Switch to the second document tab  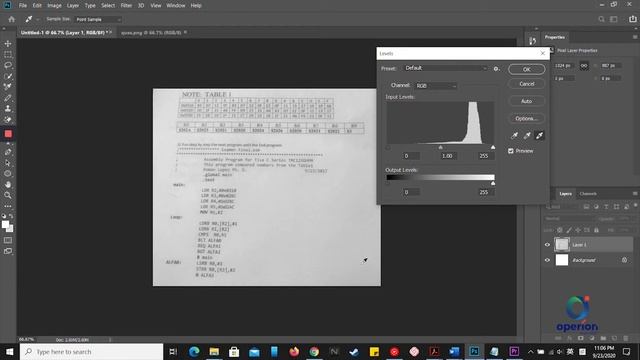[153, 32]
